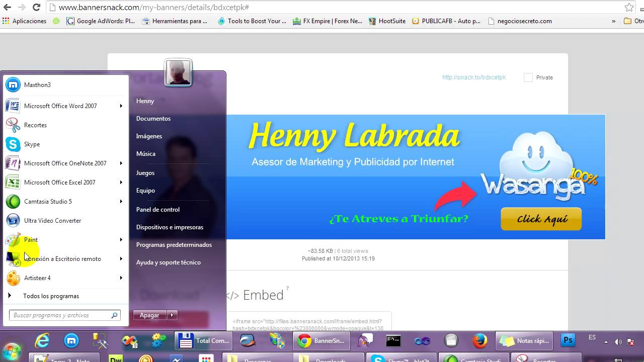This screenshot has height=362, width=644.
Task: Open the Total Commander taskbar button
Action: coord(204,341)
